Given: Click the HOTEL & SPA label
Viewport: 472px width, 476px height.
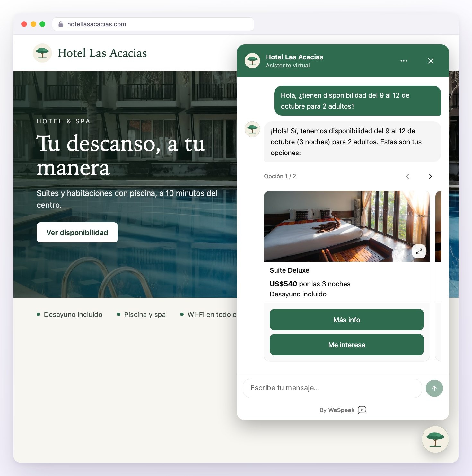Looking at the screenshot, I should [x=63, y=121].
